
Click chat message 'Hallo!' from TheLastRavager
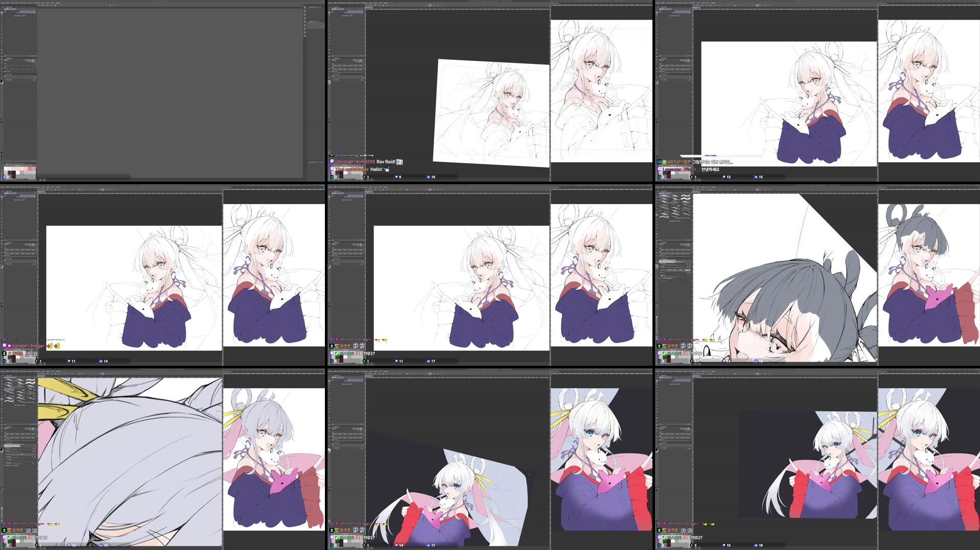376,169
